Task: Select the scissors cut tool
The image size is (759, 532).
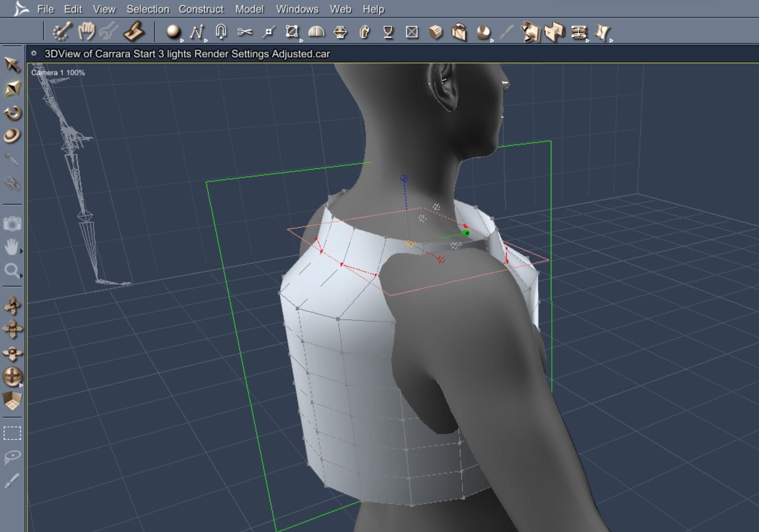Action: click(244, 32)
